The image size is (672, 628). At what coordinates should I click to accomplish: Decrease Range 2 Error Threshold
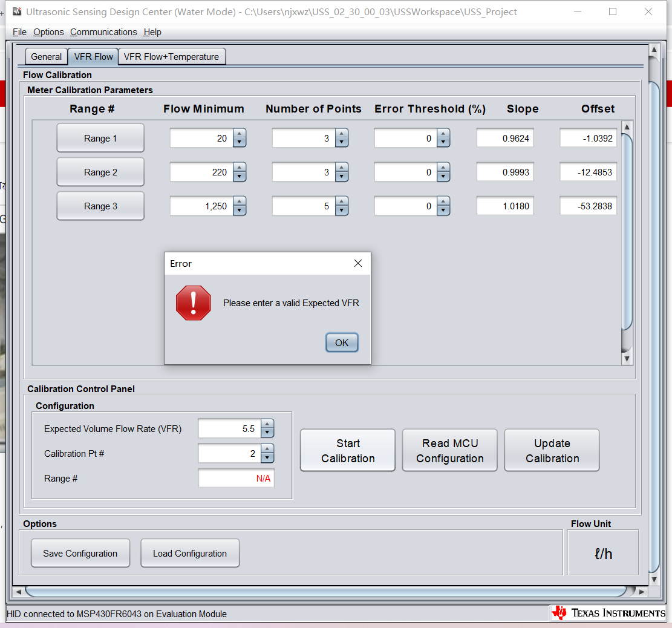[443, 177]
